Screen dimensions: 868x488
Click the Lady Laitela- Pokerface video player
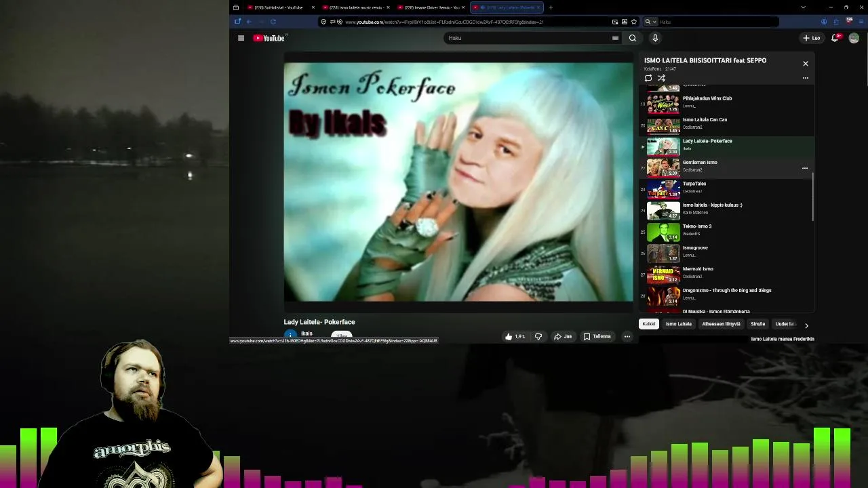pyautogui.click(x=458, y=182)
